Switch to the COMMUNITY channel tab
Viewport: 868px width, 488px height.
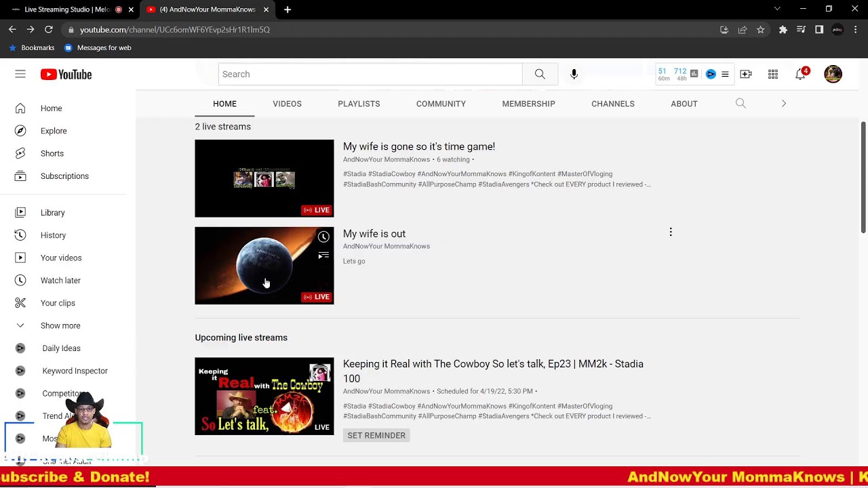click(441, 104)
